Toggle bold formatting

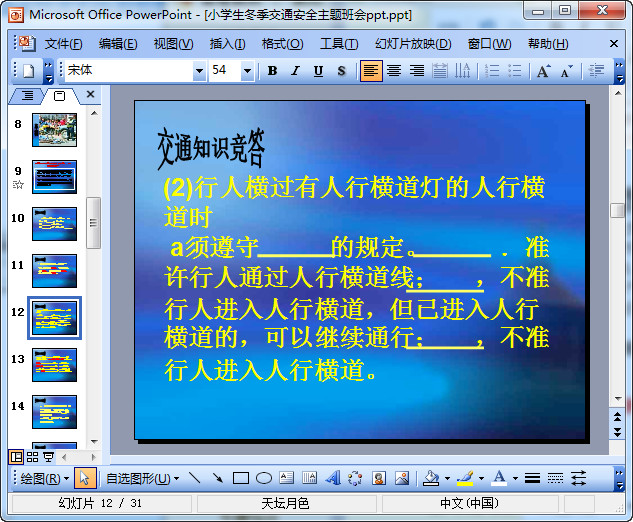272,71
